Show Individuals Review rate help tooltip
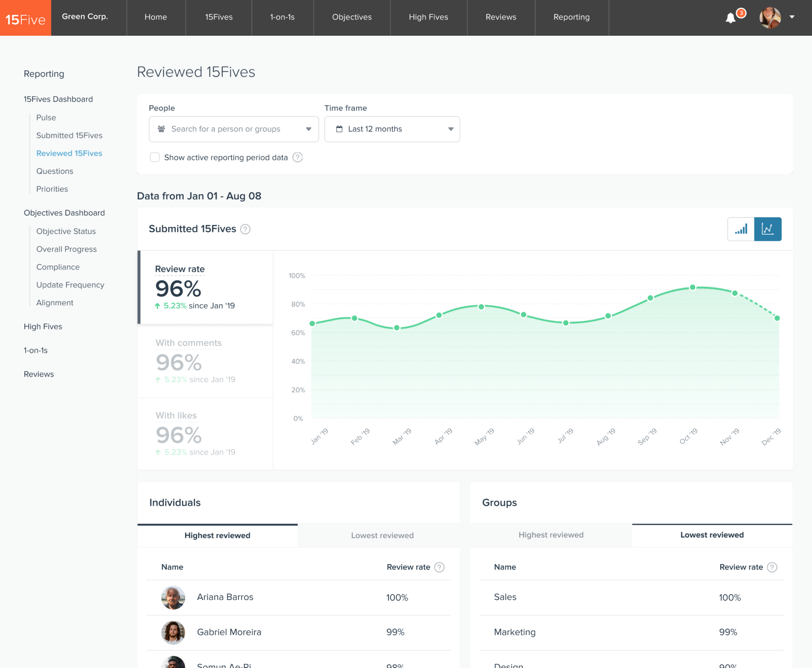Screen dimensions: 812x668 tap(439, 567)
